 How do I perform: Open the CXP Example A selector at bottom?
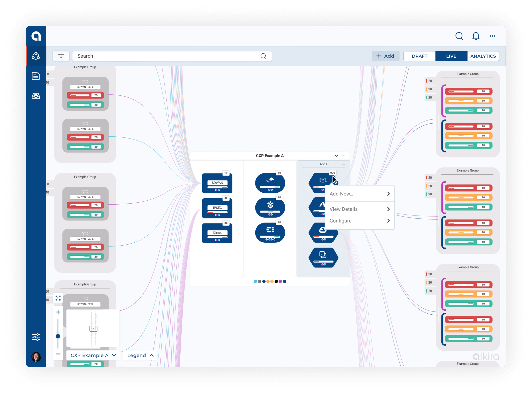pyautogui.click(x=93, y=355)
